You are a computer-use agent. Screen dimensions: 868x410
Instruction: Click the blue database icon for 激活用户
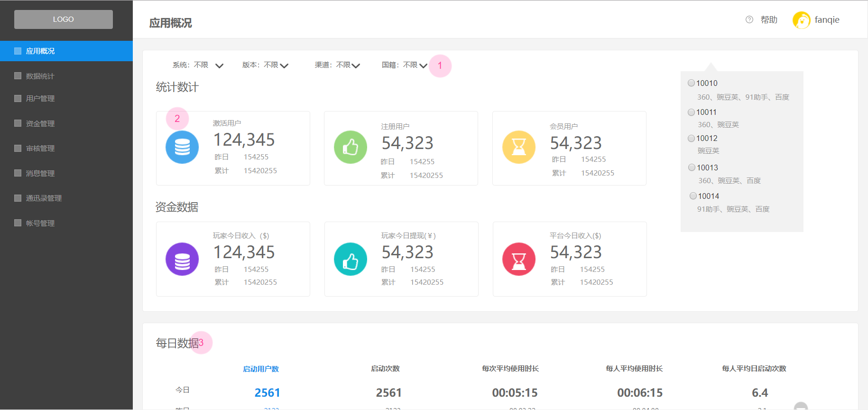click(182, 147)
